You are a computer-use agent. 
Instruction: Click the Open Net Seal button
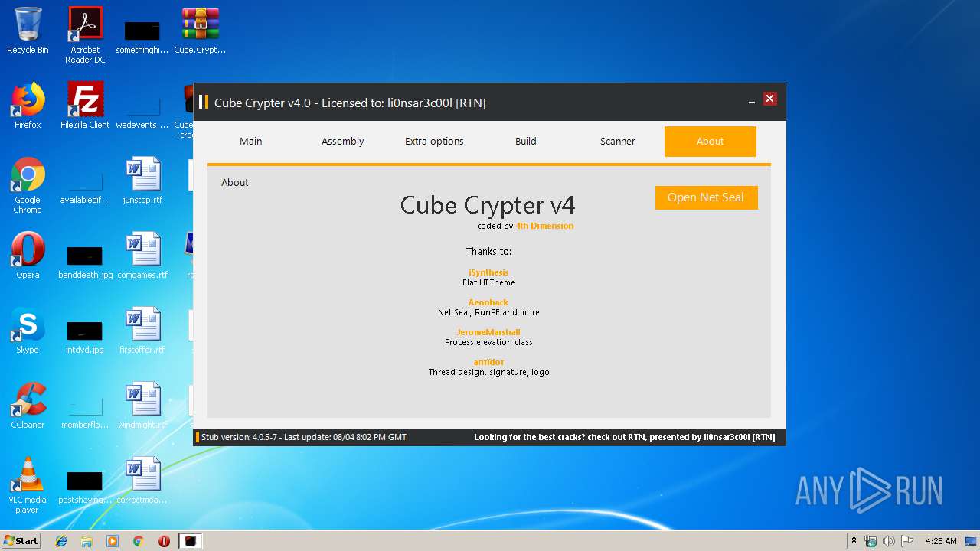706,197
